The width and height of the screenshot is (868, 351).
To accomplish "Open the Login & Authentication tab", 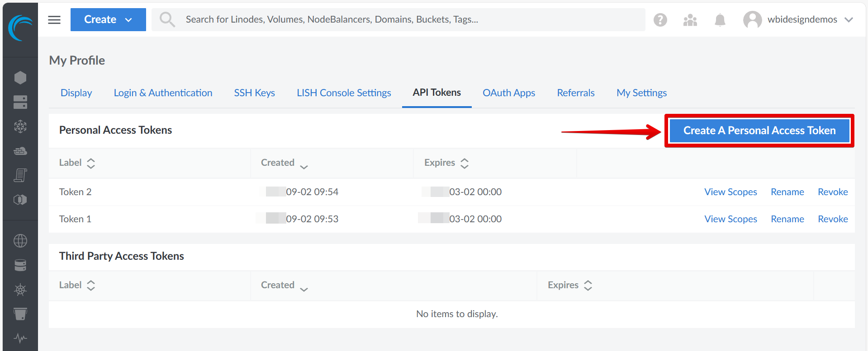I will click(163, 93).
